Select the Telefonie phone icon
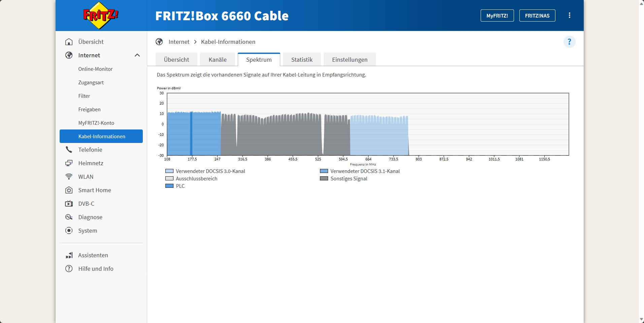This screenshot has height=323, width=644. 69,149
